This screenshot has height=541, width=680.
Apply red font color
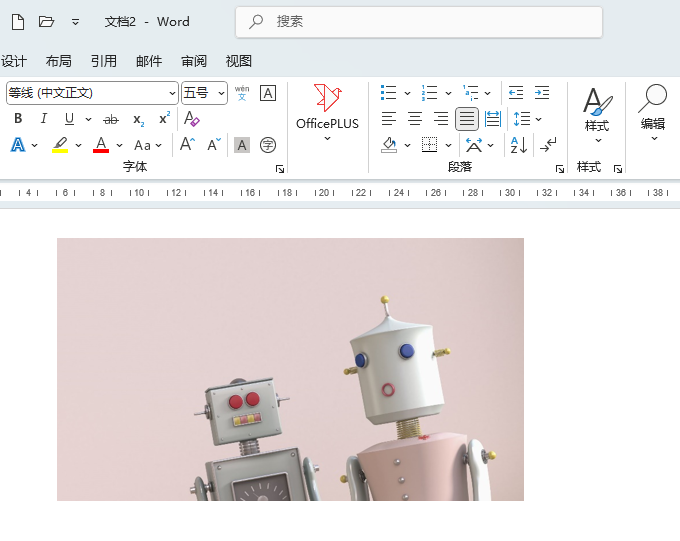point(101,145)
